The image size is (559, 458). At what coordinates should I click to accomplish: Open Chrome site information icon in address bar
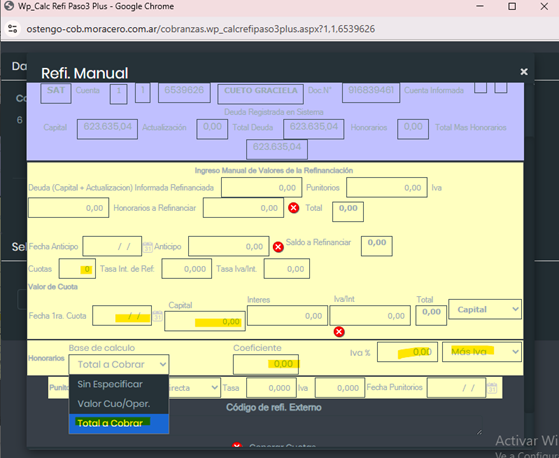pyautogui.click(x=12, y=29)
